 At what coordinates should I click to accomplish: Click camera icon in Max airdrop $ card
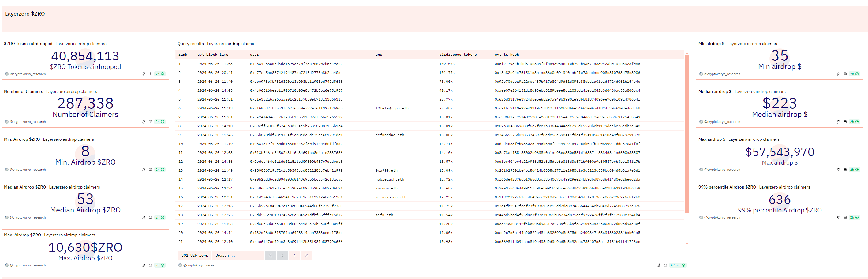(x=845, y=170)
